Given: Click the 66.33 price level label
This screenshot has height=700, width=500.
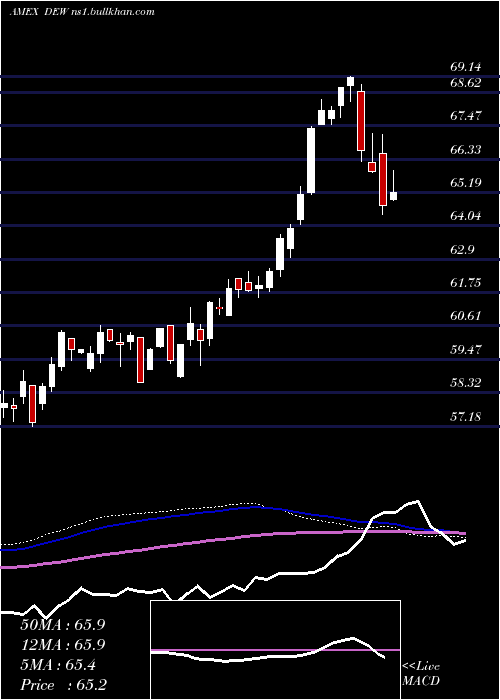Looking at the screenshot, I should point(466,150).
